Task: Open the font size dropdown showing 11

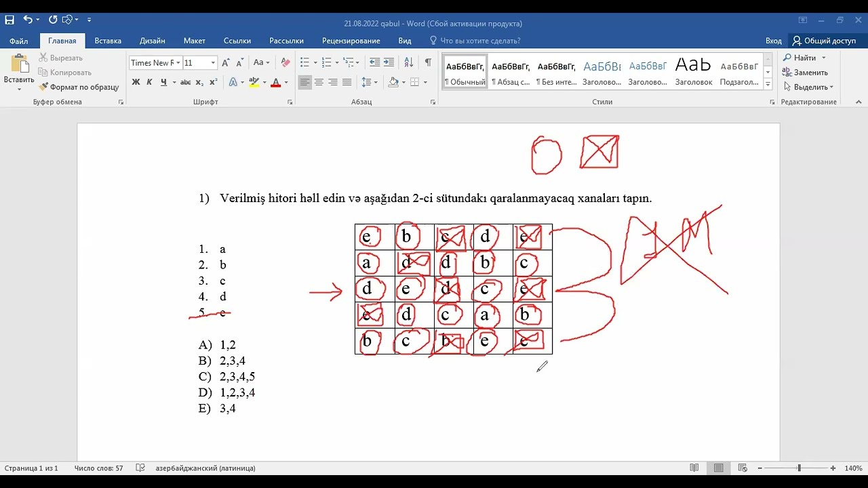Action: click(213, 63)
